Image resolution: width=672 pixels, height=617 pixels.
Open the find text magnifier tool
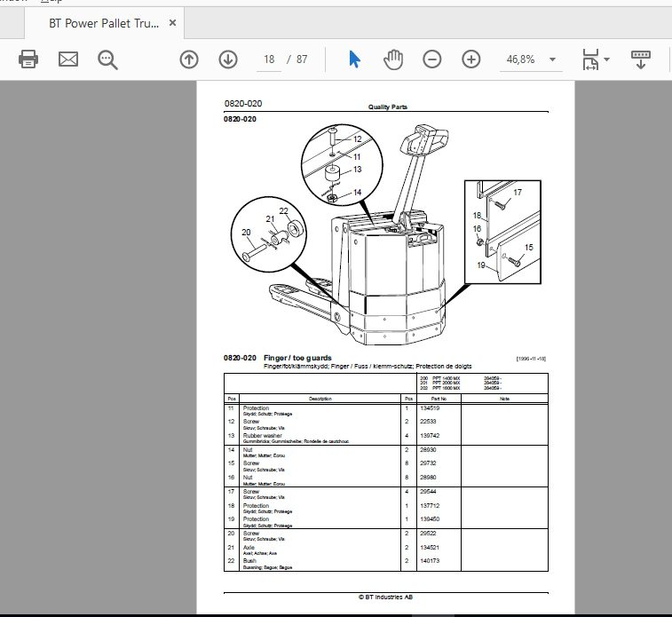107,59
